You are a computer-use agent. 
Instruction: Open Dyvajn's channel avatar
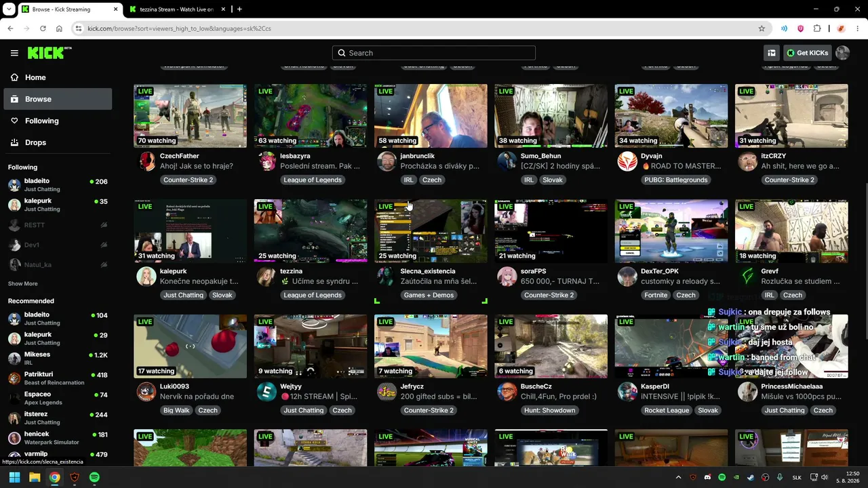627,161
